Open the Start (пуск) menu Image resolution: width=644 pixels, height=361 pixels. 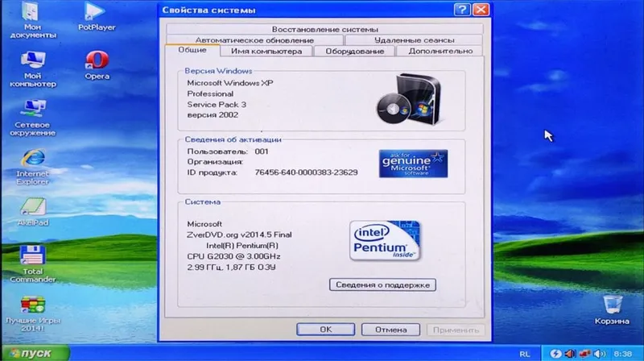tap(35, 353)
